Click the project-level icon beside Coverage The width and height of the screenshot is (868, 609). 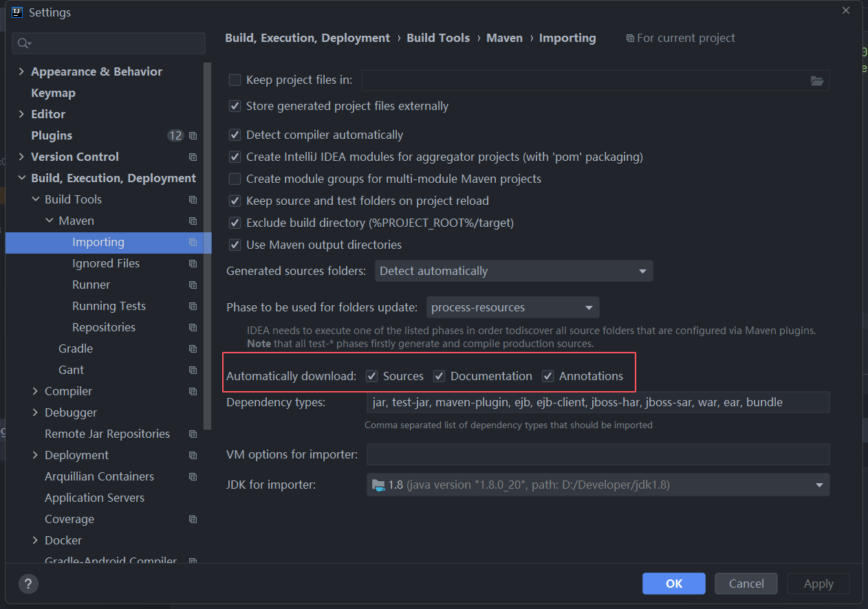pyautogui.click(x=193, y=520)
